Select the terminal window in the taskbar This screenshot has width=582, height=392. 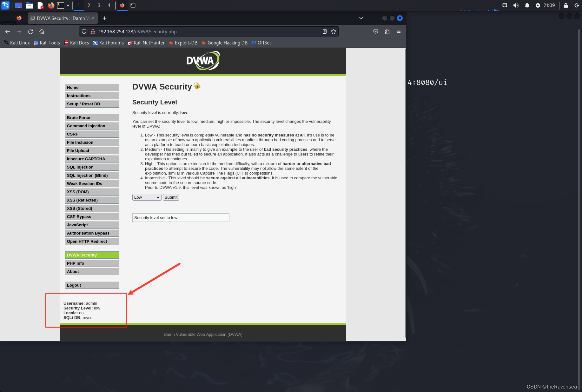point(133,5)
